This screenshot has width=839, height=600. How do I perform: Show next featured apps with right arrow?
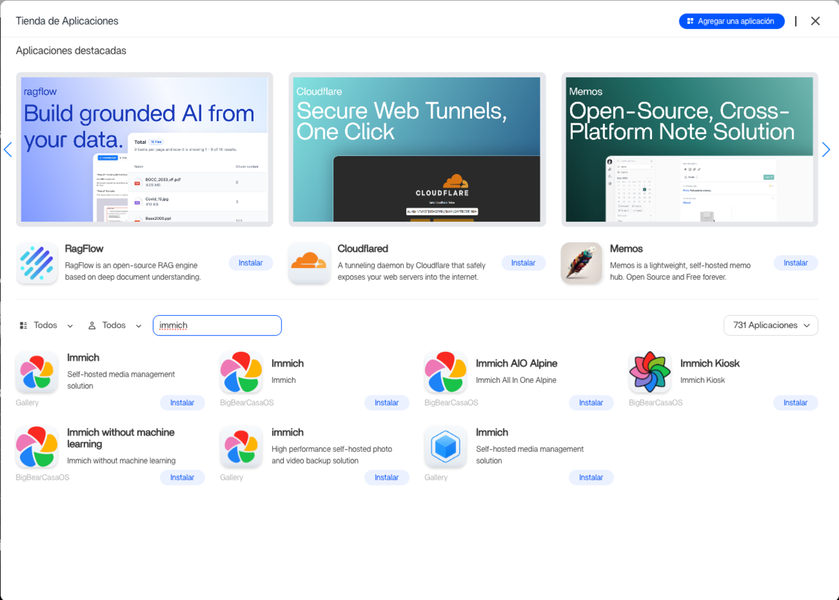(826, 150)
